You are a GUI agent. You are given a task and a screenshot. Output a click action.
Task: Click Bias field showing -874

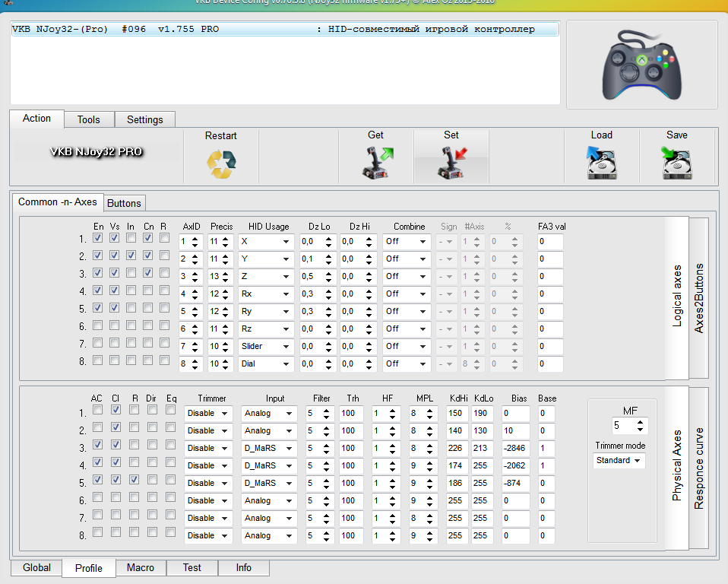click(515, 483)
